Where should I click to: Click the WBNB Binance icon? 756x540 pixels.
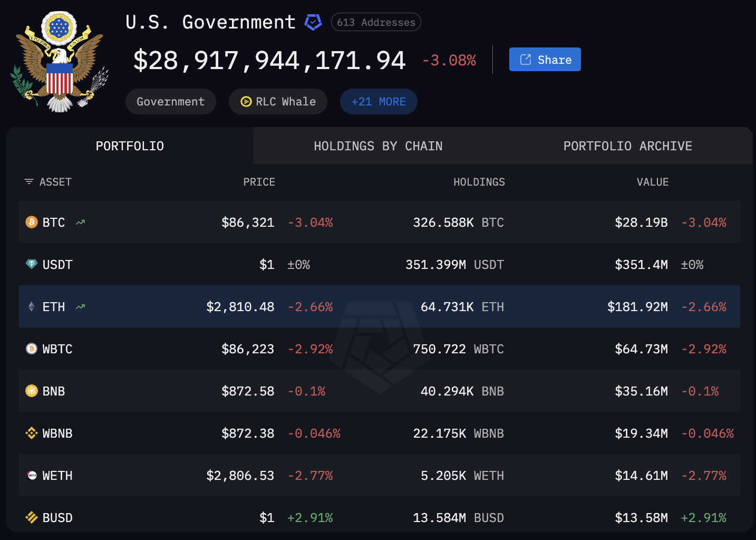[x=31, y=433]
